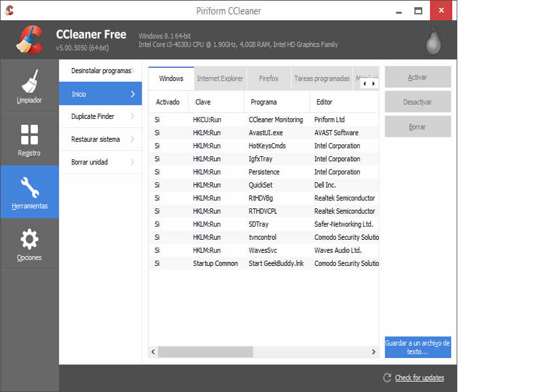Click the AVAST Software editor cell
The height and width of the screenshot is (392, 537).
coord(336,133)
